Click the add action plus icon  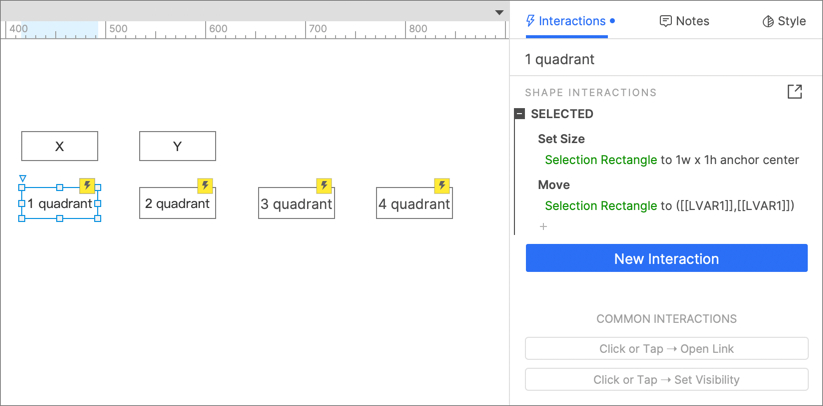[544, 227]
